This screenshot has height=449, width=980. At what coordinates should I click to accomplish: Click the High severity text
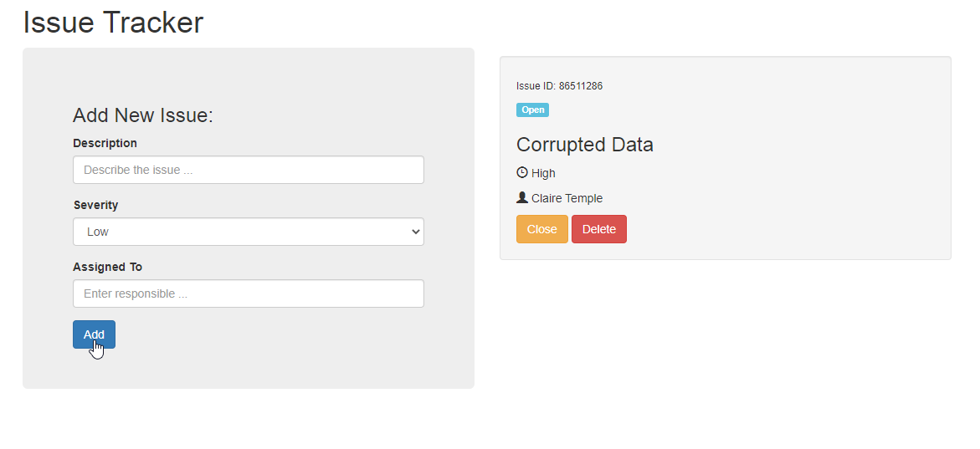click(x=543, y=173)
